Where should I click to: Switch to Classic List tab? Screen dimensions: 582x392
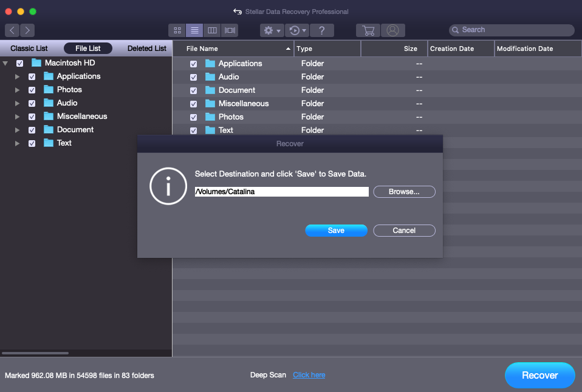point(29,48)
